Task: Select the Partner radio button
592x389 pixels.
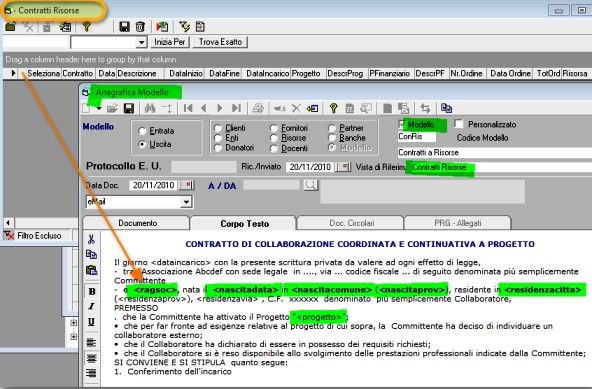Action: pyautogui.click(x=332, y=128)
